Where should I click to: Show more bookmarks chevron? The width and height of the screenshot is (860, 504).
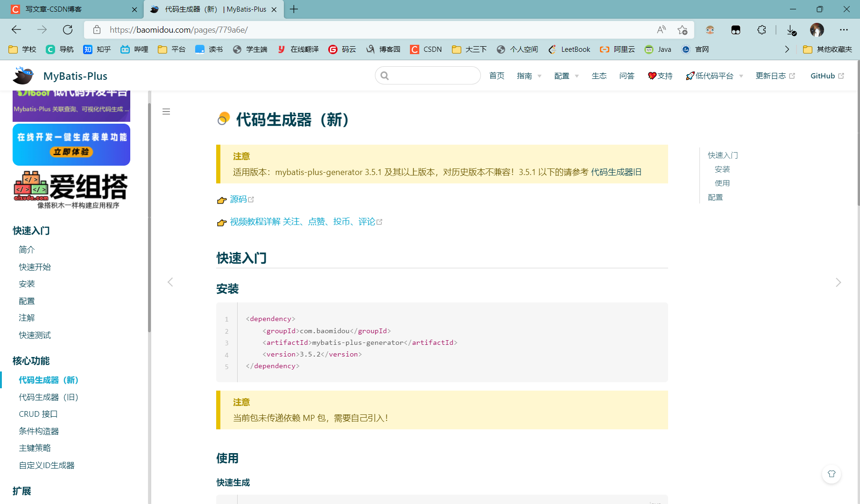pyautogui.click(x=787, y=49)
